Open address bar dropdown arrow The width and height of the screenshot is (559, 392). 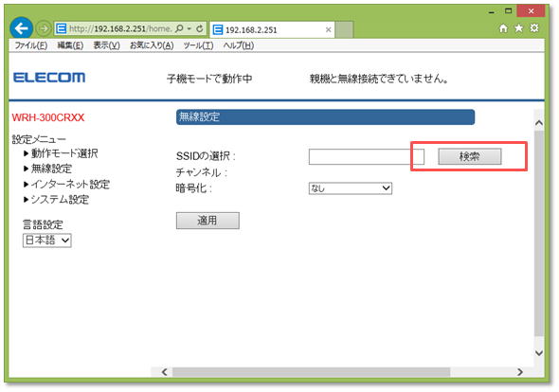pos(189,28)
